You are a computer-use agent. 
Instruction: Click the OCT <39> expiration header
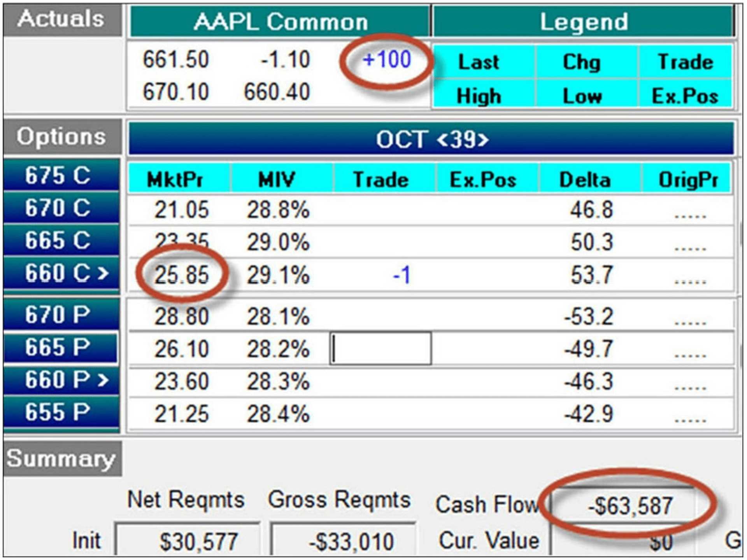(x=432, y=139)
